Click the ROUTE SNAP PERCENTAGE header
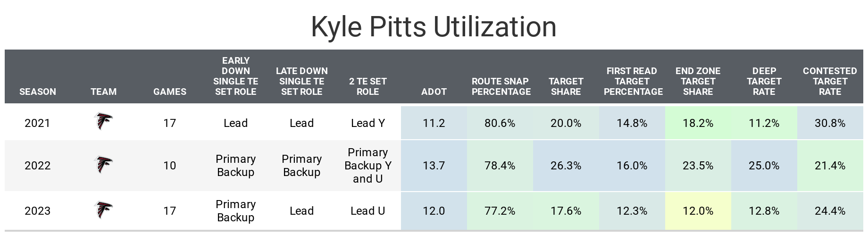Viewport: 868px width, 235px height. coord(501,86)
